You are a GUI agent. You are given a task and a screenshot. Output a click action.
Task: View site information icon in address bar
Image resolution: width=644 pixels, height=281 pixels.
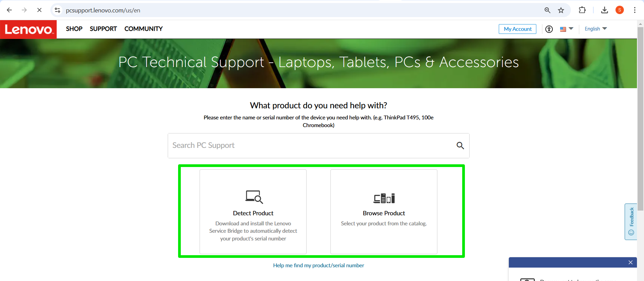(58, 10)
